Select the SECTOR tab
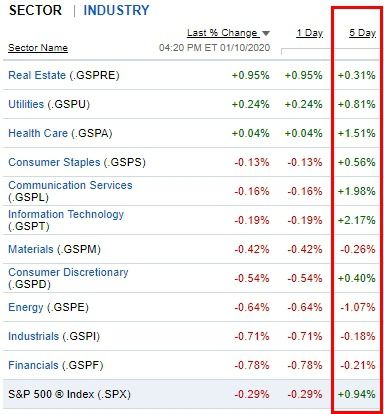Viewport: 384px width, 414px height. pos(35,10)
